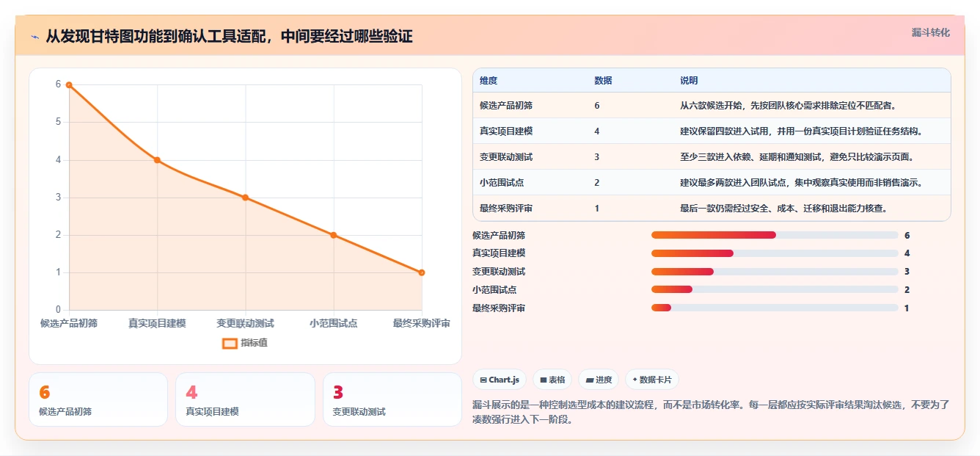This screenshot has width=980, height=456.
Task: Click the page title about 甘特图功能
Action: click(x=229, y=36)
